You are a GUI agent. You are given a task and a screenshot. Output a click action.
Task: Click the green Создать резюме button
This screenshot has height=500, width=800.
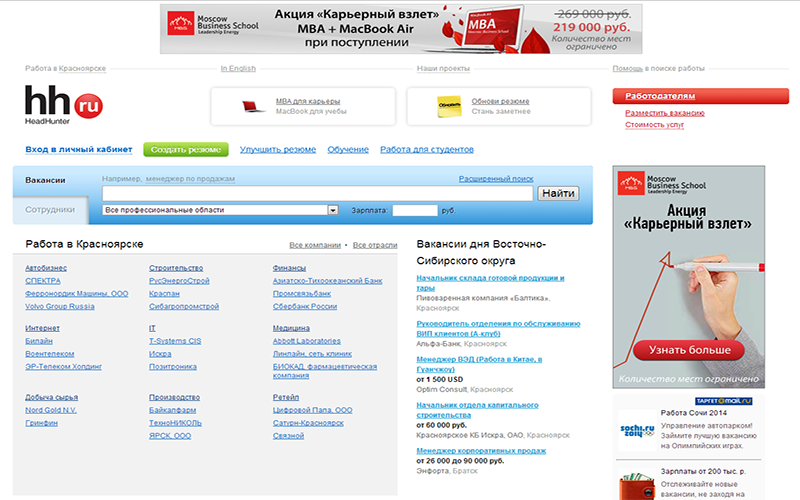pos(186,149)
